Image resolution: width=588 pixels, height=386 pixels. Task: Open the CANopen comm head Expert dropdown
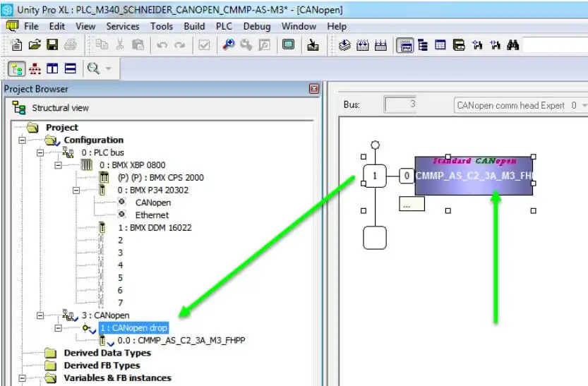[584, 106]
